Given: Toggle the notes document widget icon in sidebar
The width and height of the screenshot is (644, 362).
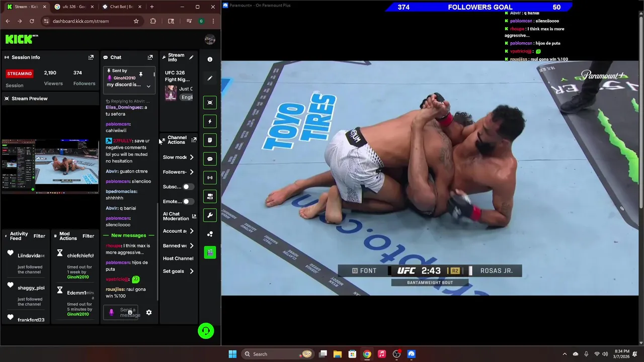Looking at the screenshot, I should [210, 140].
